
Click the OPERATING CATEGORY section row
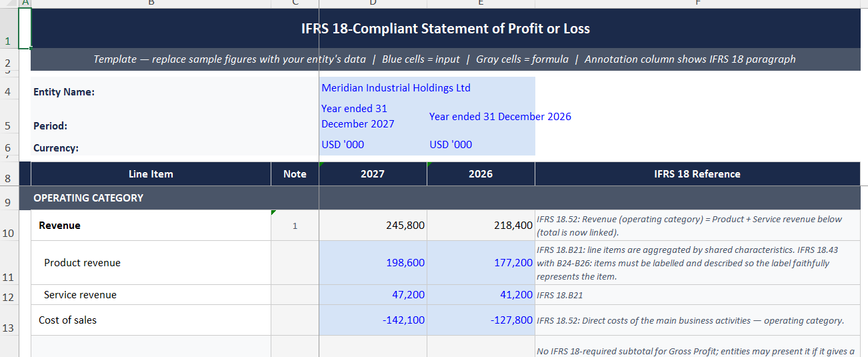445,198
